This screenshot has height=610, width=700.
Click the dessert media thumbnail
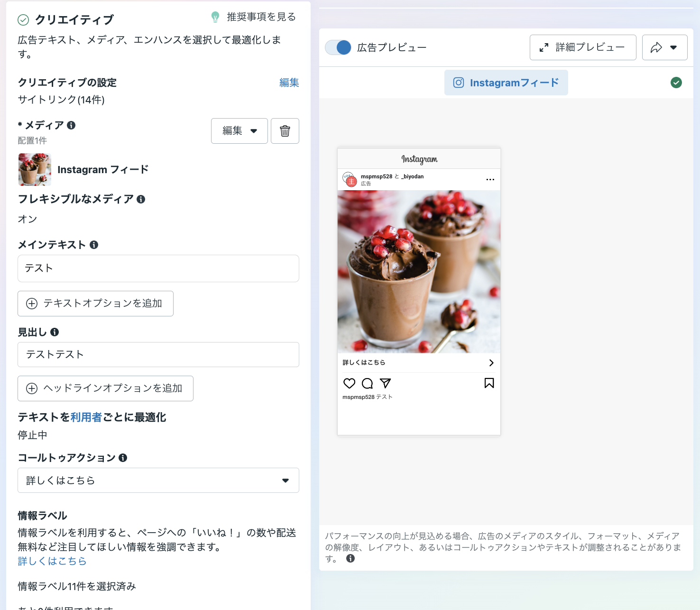(x=35, y=169)
